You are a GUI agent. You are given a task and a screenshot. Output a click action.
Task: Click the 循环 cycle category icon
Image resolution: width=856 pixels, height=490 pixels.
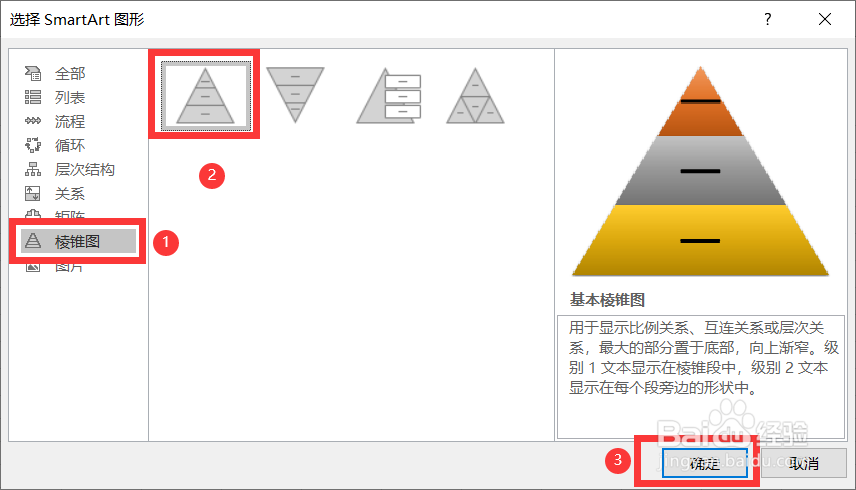pos(33,145)
